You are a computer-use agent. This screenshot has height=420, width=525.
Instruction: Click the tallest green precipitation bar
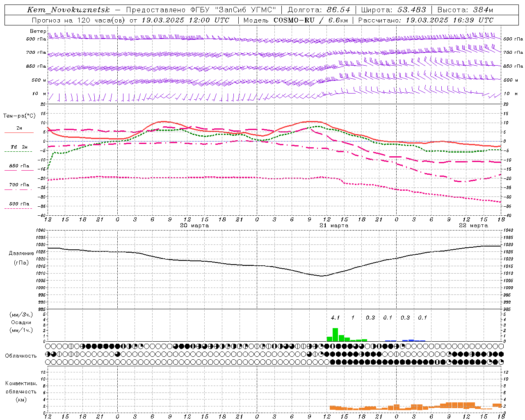pos(335,335)
